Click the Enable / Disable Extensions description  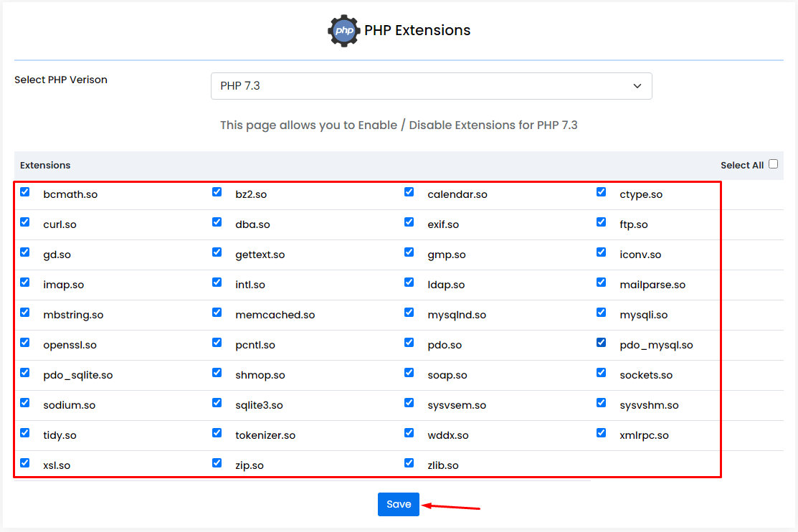click(399, 125)
